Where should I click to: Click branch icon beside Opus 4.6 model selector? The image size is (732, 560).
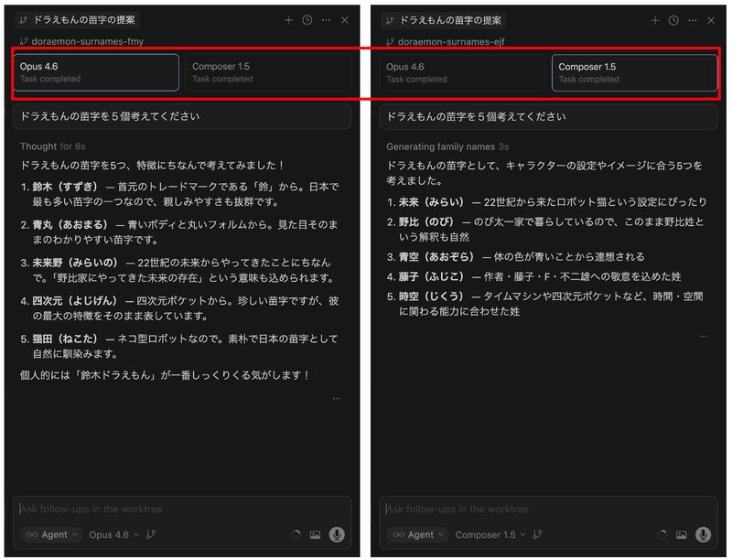[151, 534]
